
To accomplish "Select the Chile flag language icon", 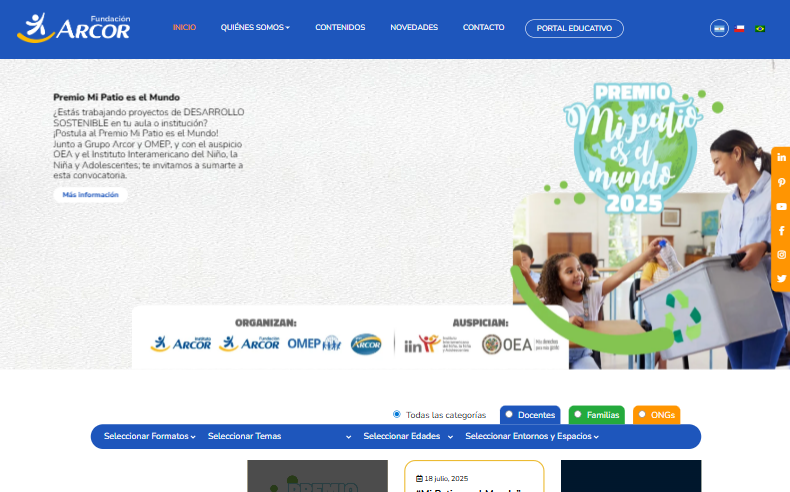I will [739, 29].
